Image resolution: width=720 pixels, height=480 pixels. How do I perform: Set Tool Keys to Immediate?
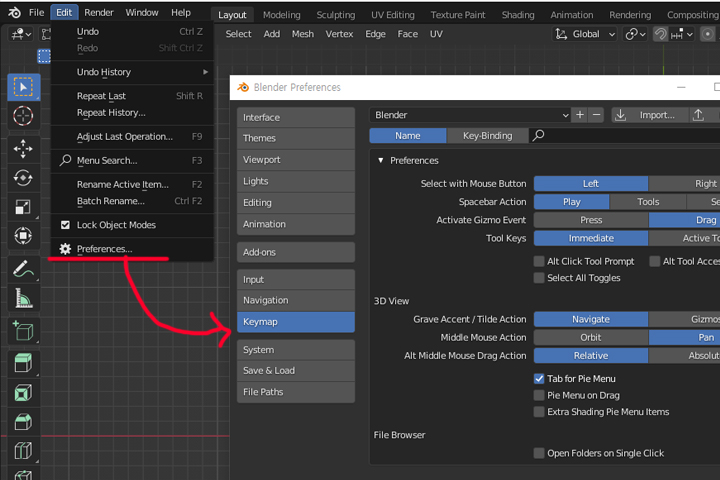click(x=591, y=238)
